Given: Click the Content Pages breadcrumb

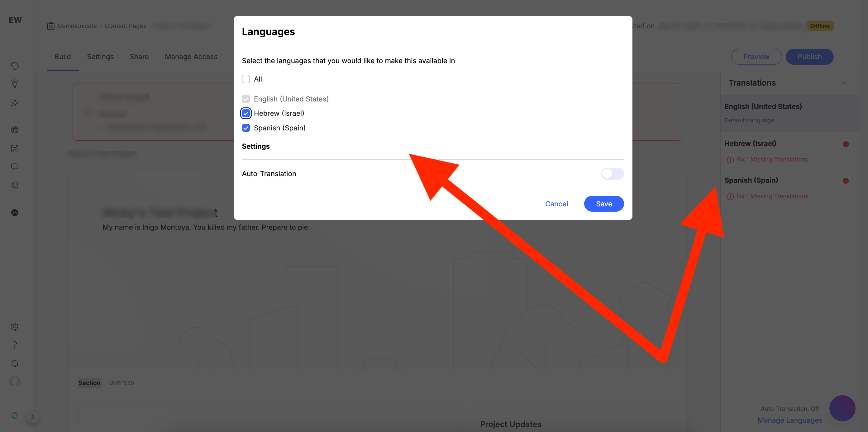Looking at the screenshot, I should [125, 26].
